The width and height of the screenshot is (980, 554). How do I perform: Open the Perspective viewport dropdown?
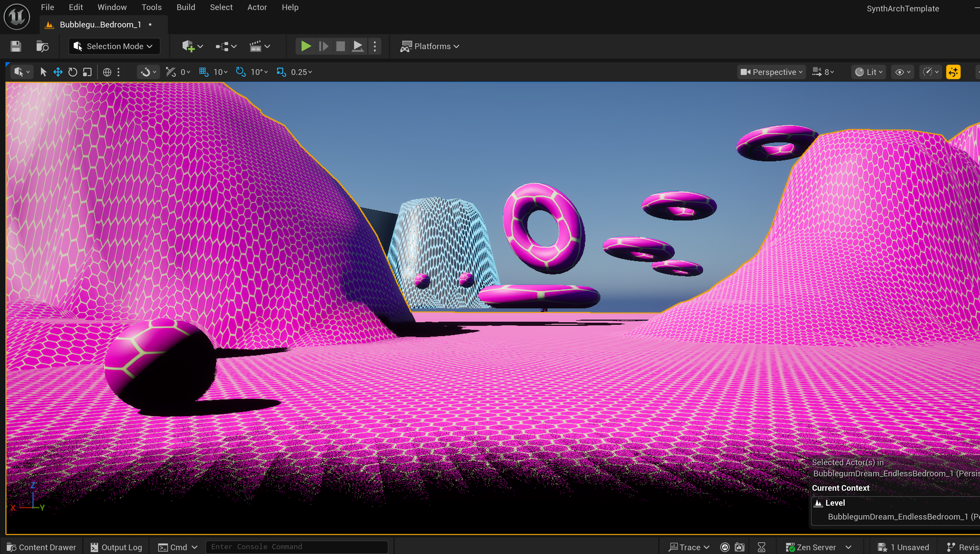point(772,72)
